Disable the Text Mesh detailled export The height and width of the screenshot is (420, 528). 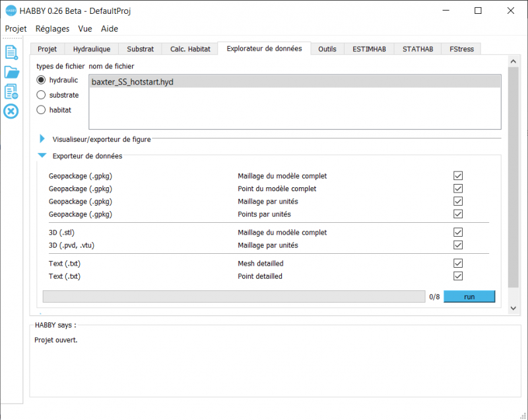458,263
